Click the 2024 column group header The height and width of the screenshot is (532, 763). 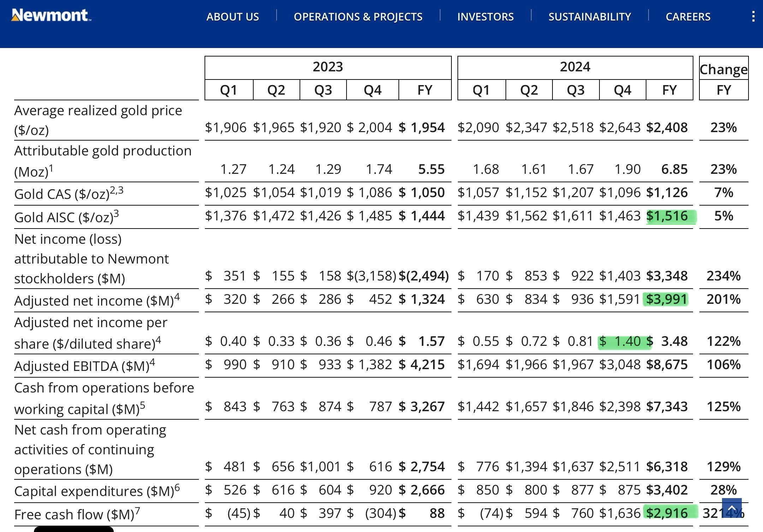575,67
